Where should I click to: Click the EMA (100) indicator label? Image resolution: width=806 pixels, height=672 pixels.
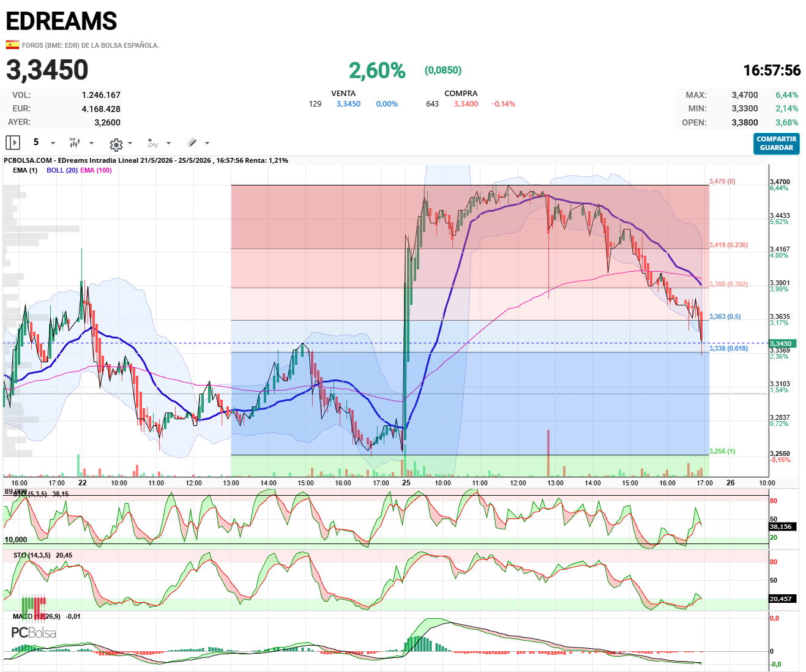pyautogui.click(x=96, y=170)
